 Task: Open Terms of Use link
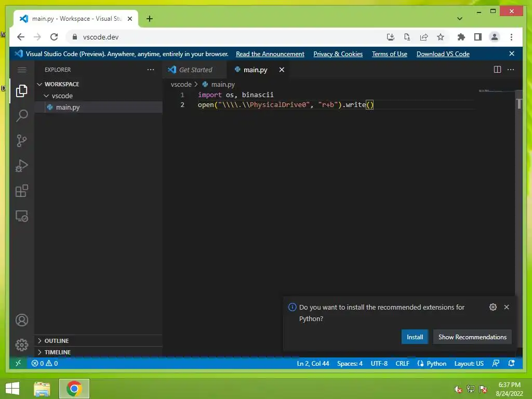390,54
